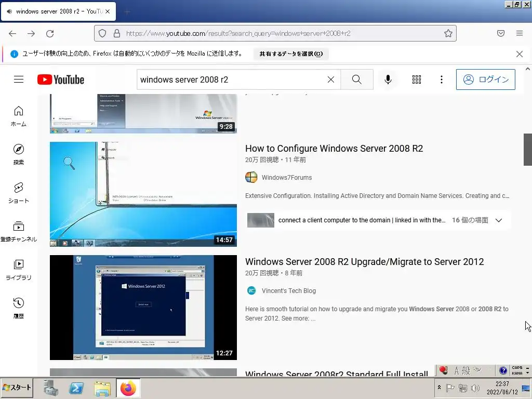532x399 pixels.
Task: Click the taskbar clock 22:37
Action: tap(502, 388)
